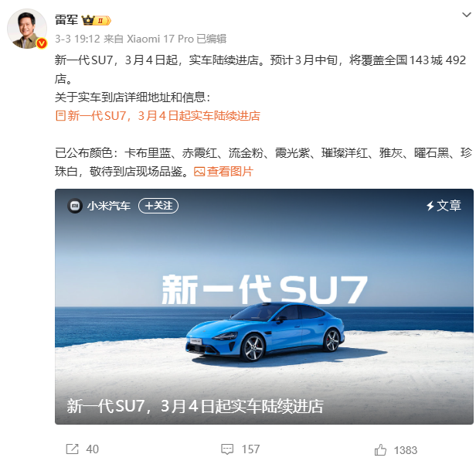Screen dimensions: 476x461
Task: Click the 小米汽车 round logo icon
Action: click(x=75, y=206)
